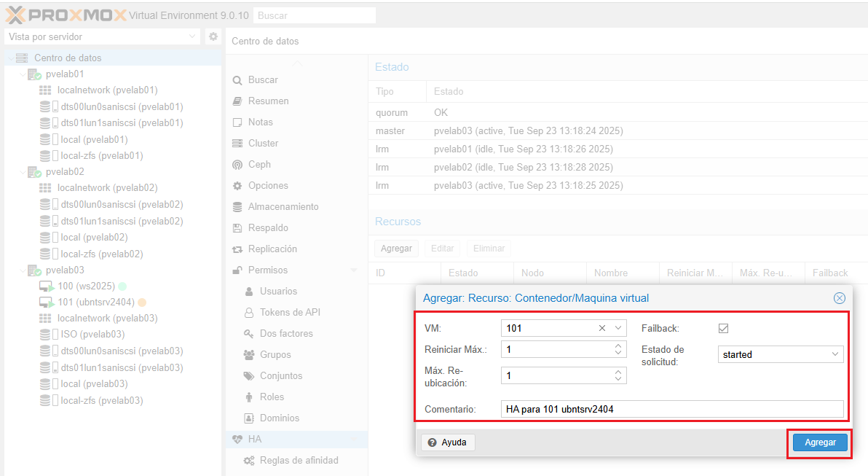This screenshot has width=868, height=476.
Task: Open Respaldo via its floppy icon
Action: tap(237, 227)
